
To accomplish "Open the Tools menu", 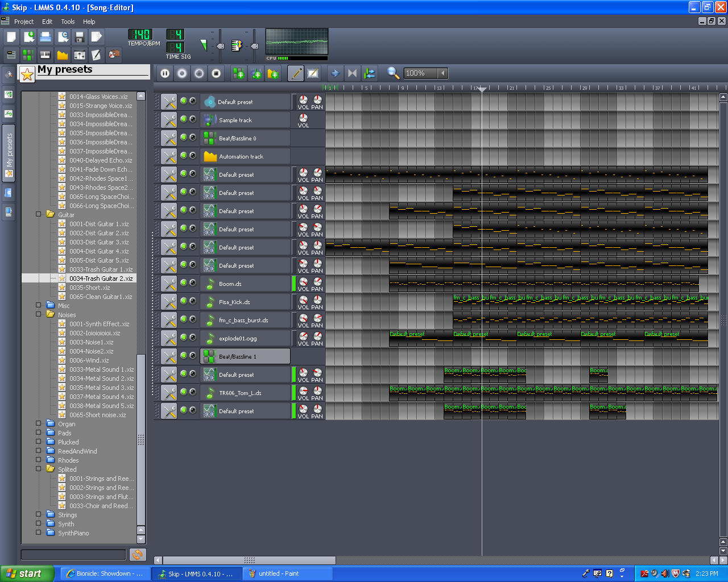I will (x=68, y=22).
